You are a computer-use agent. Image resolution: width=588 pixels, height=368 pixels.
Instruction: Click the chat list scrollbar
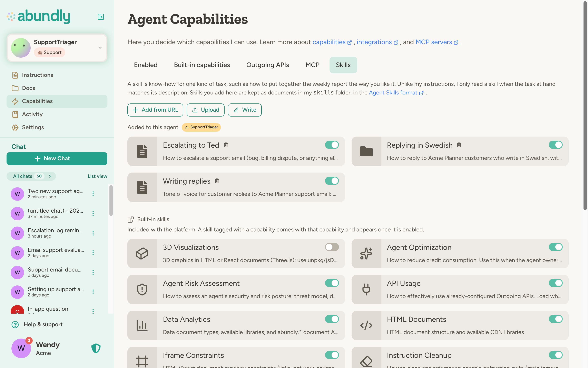111,201
